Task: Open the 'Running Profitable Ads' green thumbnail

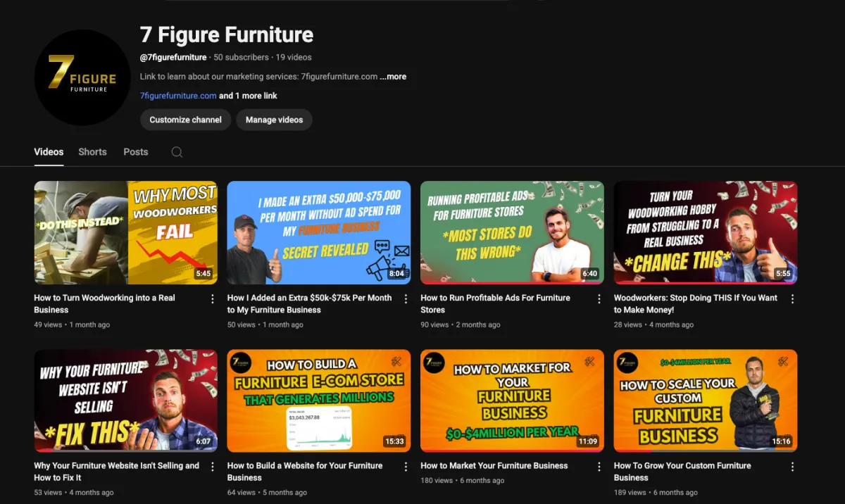Action: coord(512,233)
